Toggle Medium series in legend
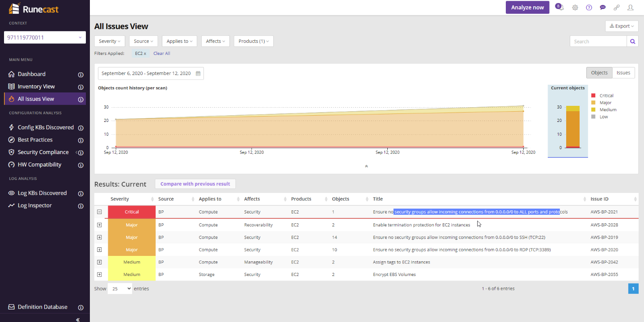This screenshot has height=322, width=644. coord(604,110)
